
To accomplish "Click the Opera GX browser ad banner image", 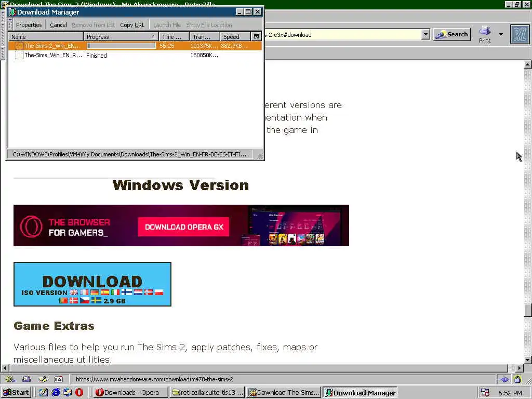I will click(181, 225).
